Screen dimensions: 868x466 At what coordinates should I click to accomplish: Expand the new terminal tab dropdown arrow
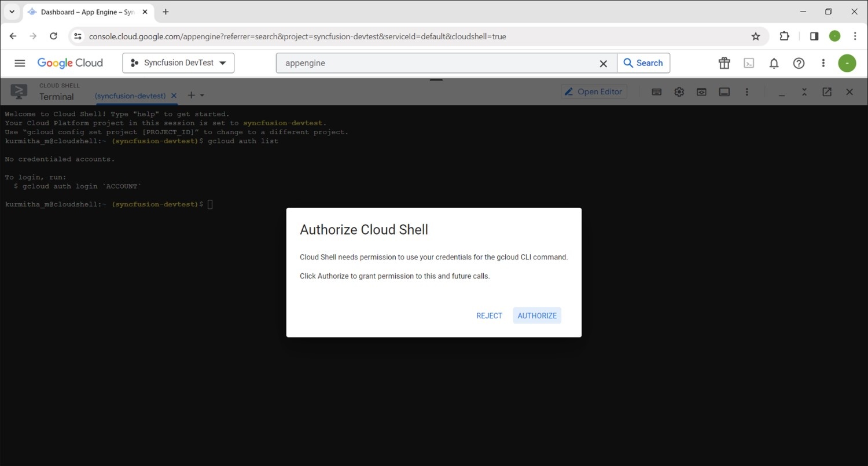coord(202,96)
